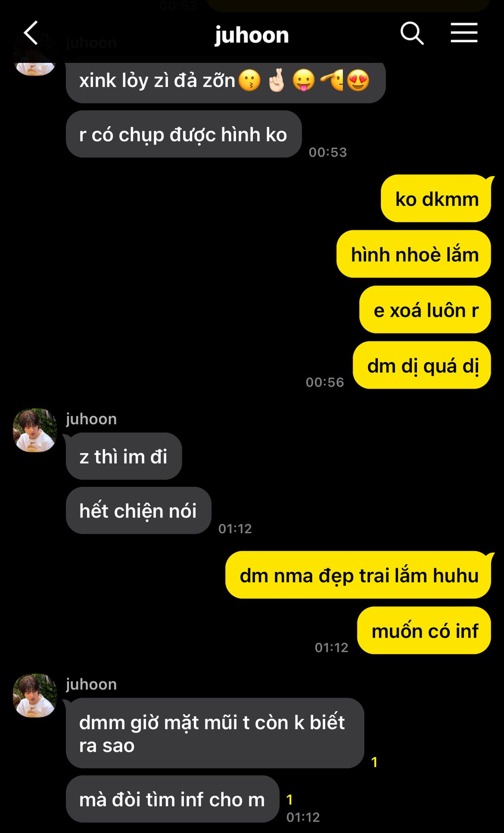
Task: Select 'dmm giờ mặt mũi t còn k biết' message
Action: (215, 733)
